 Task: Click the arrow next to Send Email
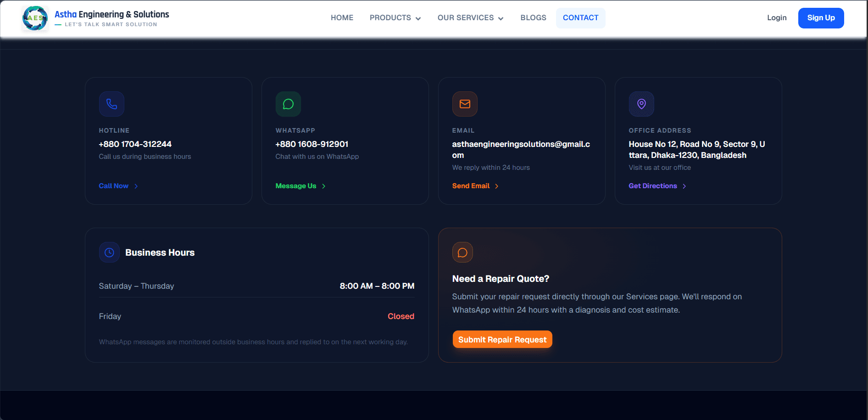coord(496,186)
